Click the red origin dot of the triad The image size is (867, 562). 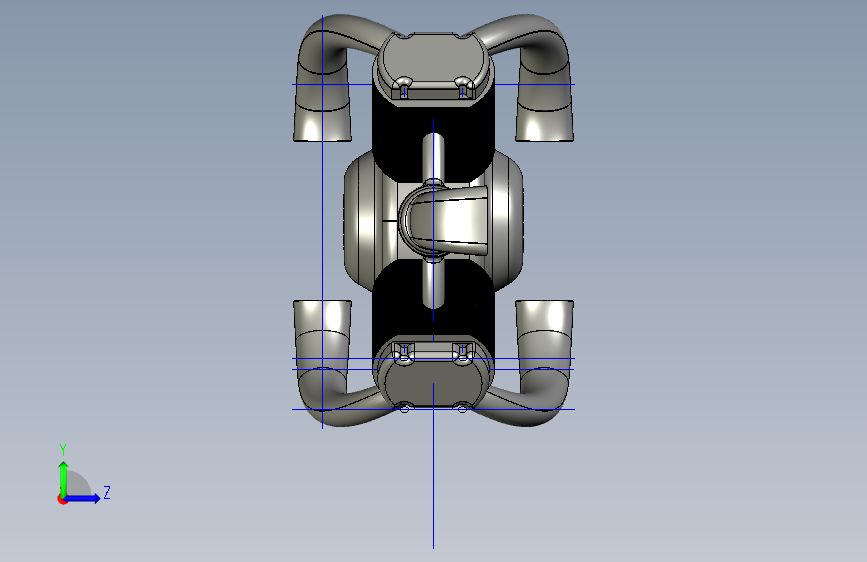tap(62, 499)
